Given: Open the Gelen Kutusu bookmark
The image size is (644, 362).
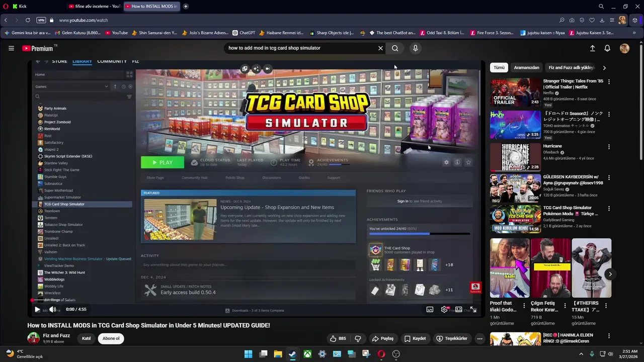Looking at the screenshot, I should click(77, 33).
